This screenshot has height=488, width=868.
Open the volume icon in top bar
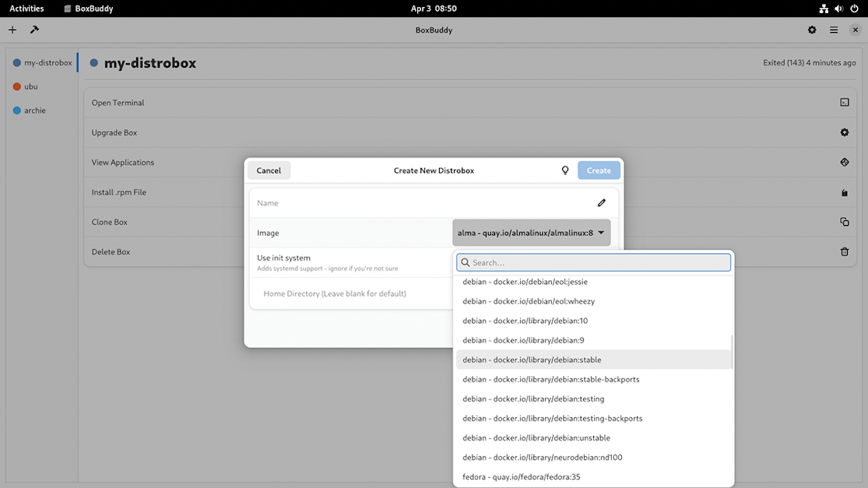(839, 9)
